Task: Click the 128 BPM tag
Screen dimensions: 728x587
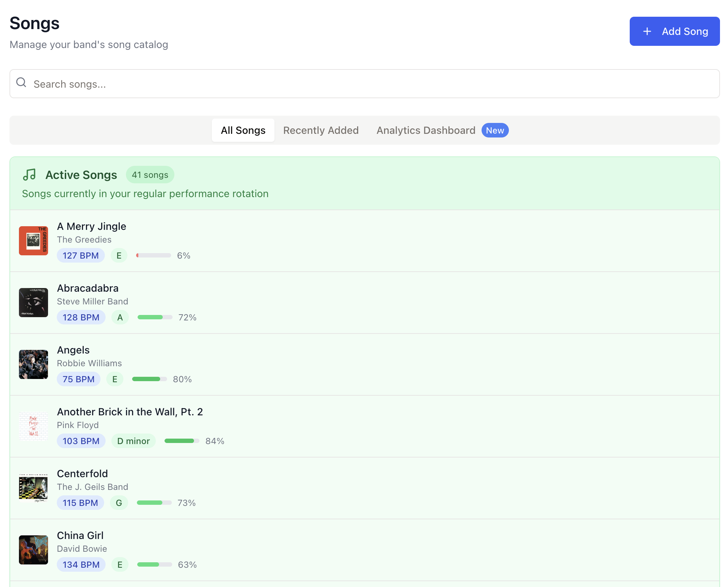Action: click(x=81, y=317)
